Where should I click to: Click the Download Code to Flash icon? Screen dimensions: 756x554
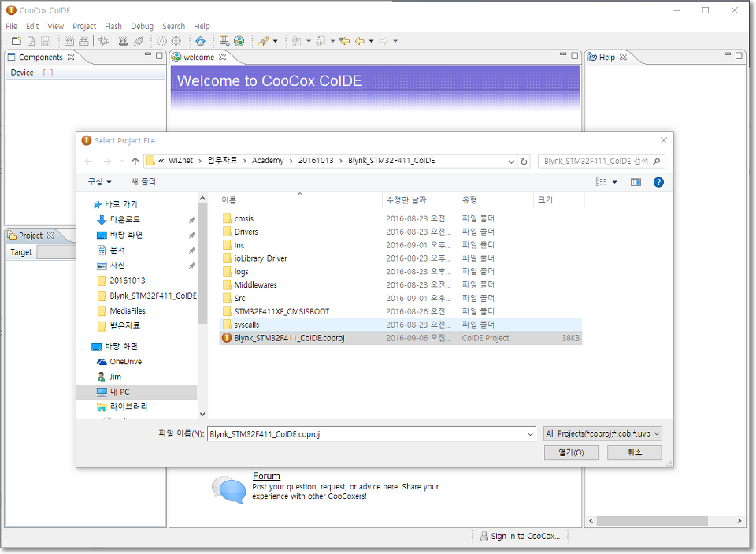click(124, 41)
